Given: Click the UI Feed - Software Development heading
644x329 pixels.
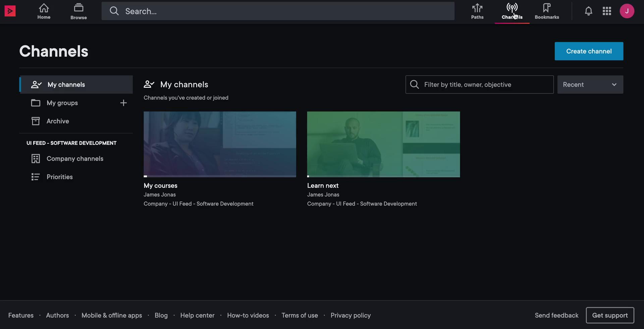Looking at the screenshot, I should click(71, 143).
